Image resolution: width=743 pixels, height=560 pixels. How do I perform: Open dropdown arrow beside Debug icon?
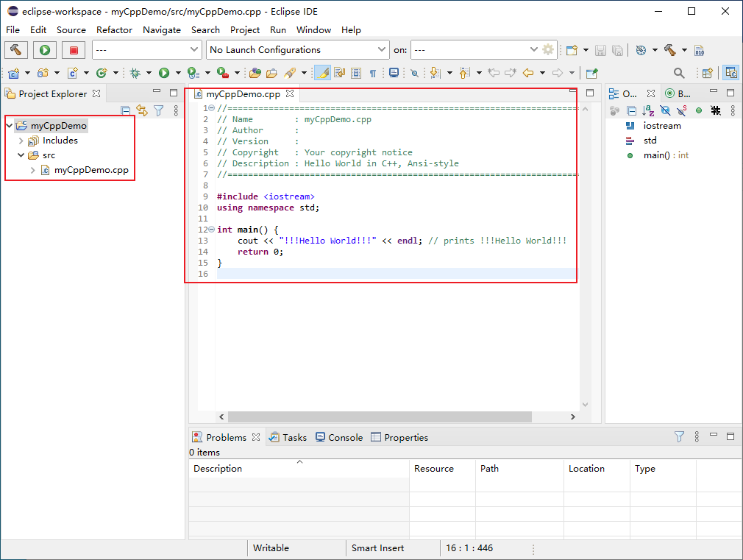(x=149, y=73)
